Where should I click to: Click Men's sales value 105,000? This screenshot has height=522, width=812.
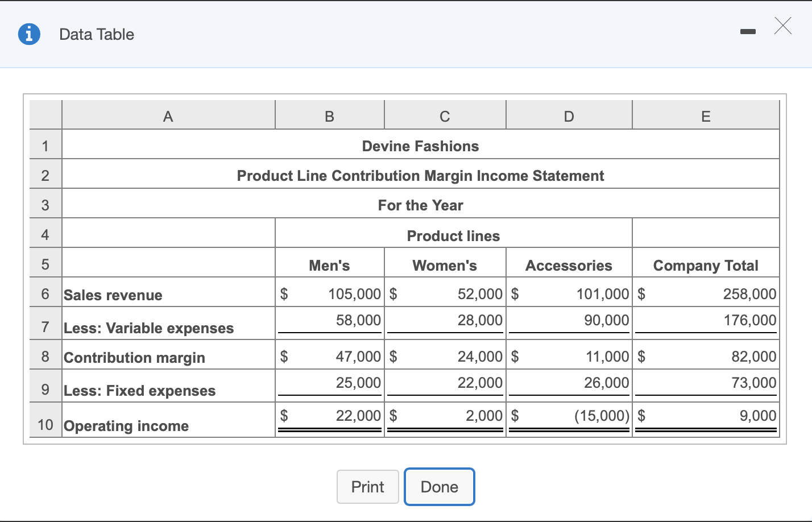click(355, 294)
